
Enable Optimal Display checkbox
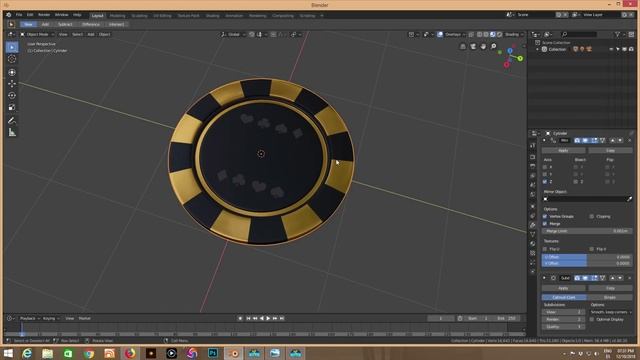pyautogui.click(x=591, y=320)
